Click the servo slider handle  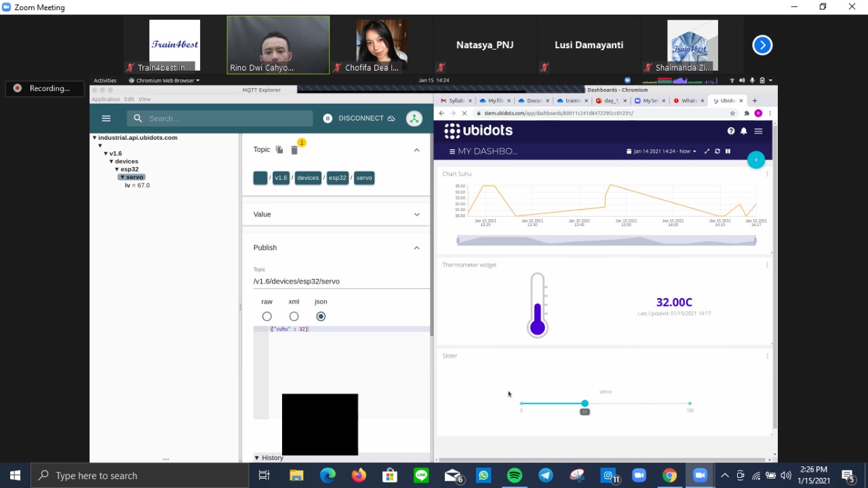pyautogui.click(x=585, y=404)
